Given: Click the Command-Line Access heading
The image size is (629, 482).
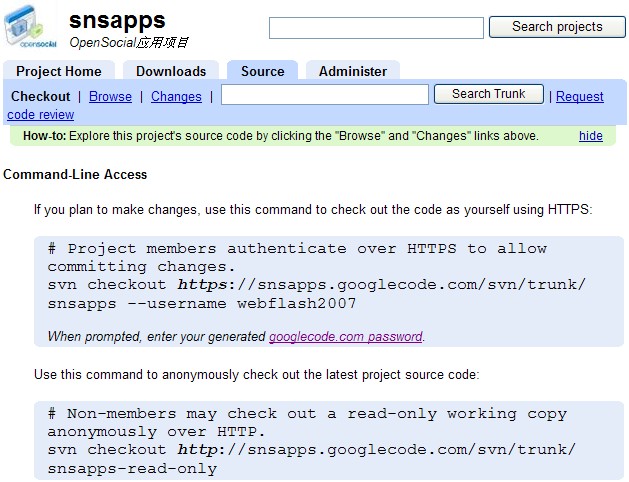Looking at the screenshot, I should point(75,174).
